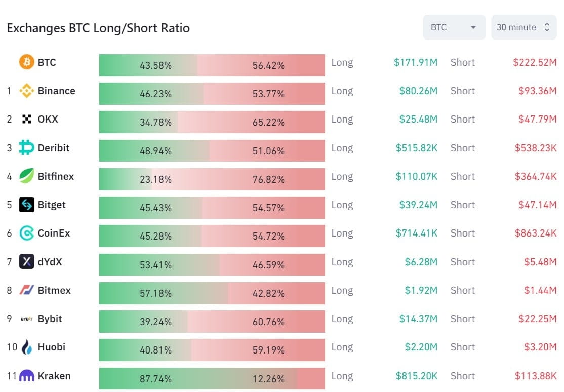Viewport: 564px width, 392px height.
Task: Click the Bitget exchange logo
Action: (x=26, y=205)
